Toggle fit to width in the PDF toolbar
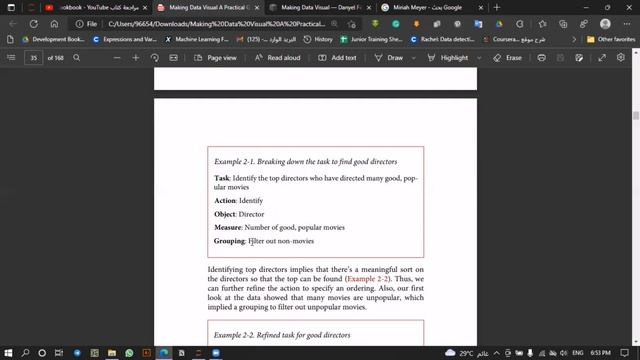 173,58
